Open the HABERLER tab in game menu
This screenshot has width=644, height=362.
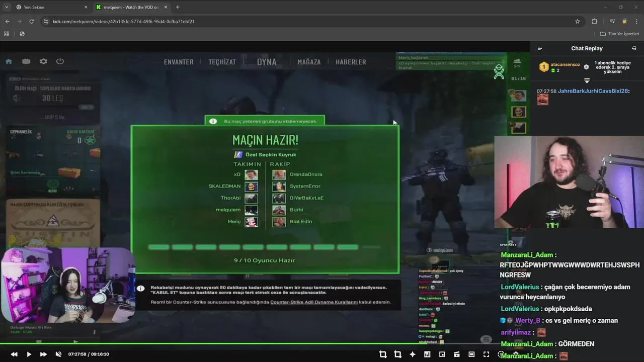coord(351,62)
